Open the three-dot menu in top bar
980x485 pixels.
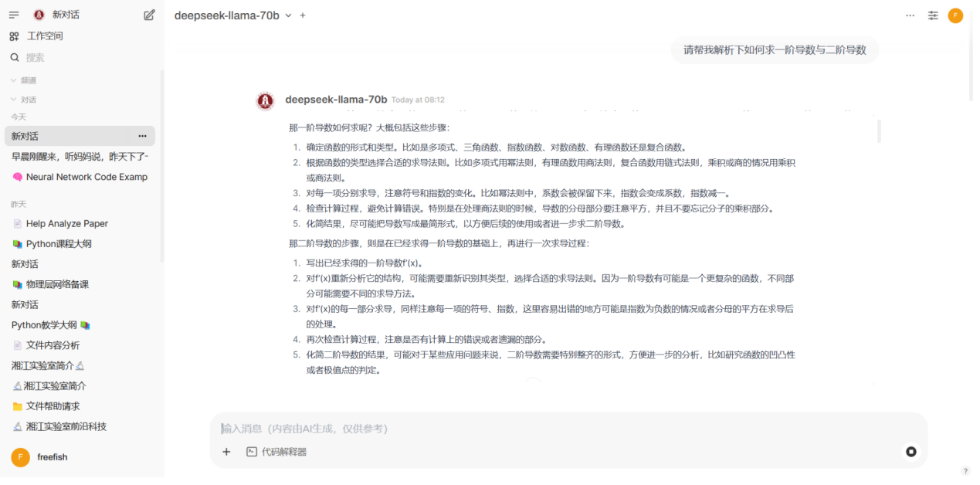tap(910, 15)
